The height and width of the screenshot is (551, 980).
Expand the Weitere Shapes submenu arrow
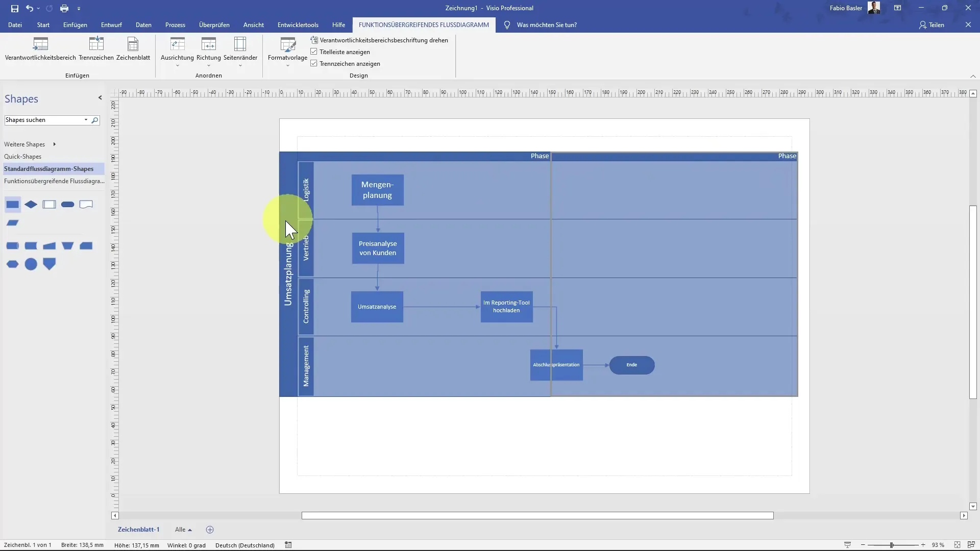coord(54,144)
